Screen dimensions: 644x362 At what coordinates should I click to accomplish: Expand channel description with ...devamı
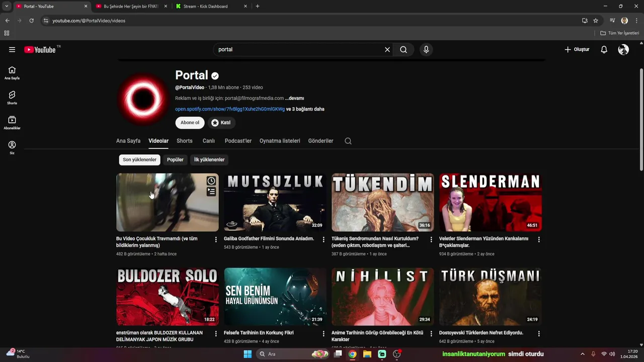pos(294,99)
